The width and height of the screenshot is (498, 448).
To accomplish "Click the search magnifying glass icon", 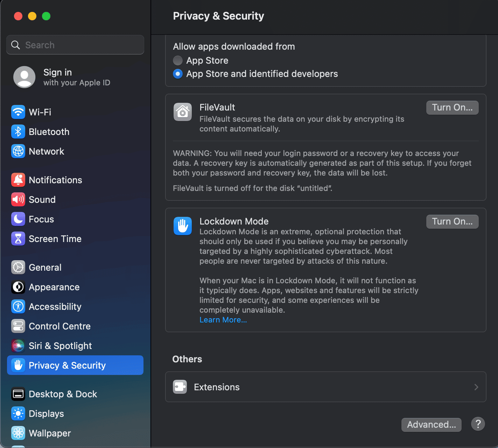I will point(16,45).
